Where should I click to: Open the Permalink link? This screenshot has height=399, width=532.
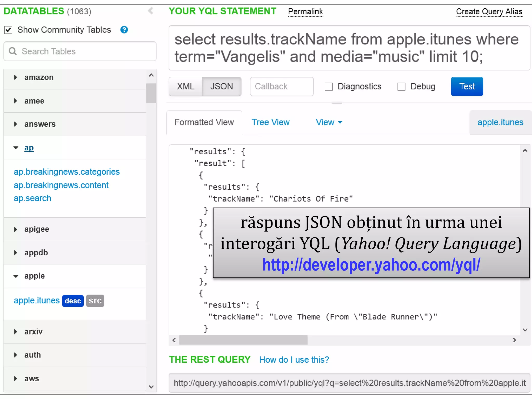coord(305,12)
